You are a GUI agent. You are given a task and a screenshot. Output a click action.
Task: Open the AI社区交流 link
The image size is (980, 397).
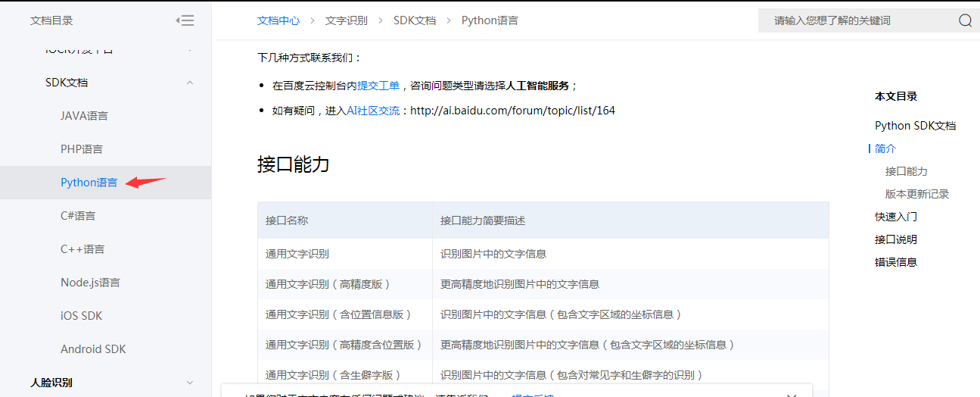point(372,111)
